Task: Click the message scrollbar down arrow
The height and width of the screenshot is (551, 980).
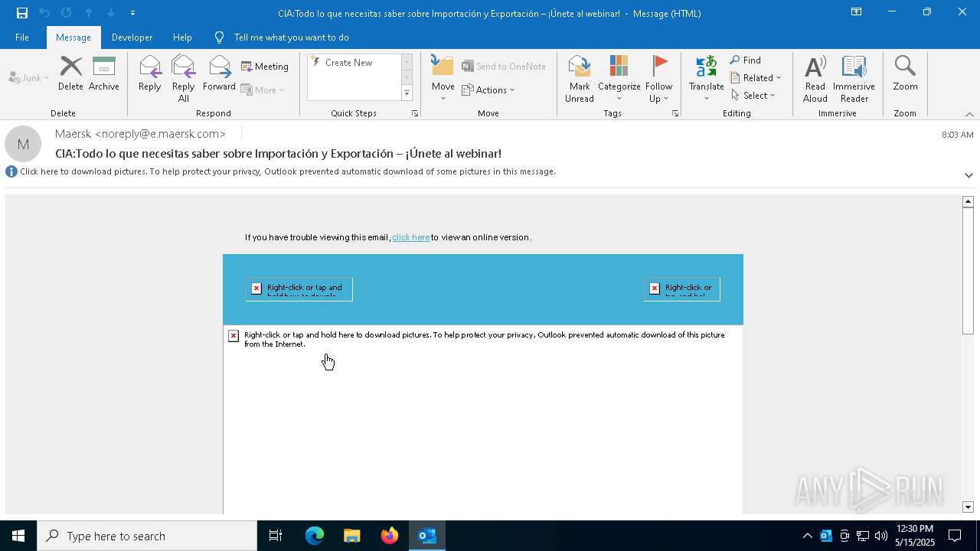Action: pyautogui.click(x=968, y=507)
